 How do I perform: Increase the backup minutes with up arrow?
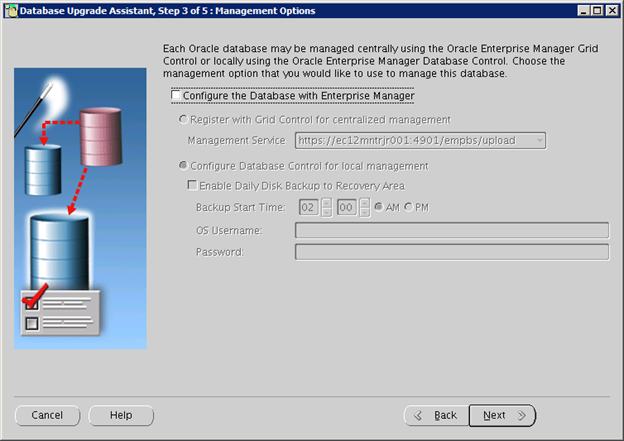click(x=364, y=203)
